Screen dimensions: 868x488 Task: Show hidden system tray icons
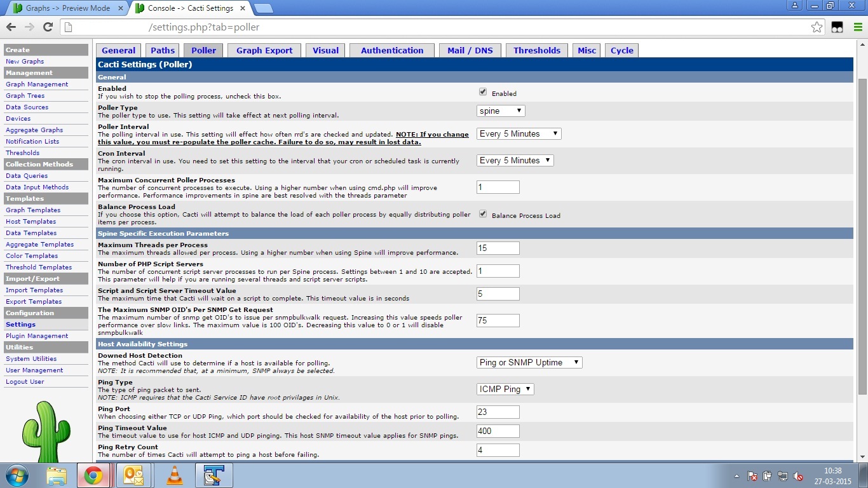[736, 476]
